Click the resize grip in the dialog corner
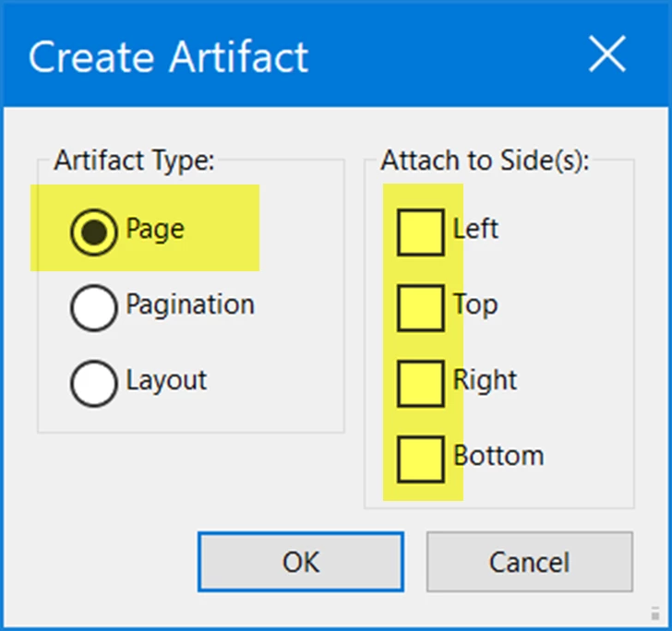This screenshot has height=631, width=672. click(654, 613)
